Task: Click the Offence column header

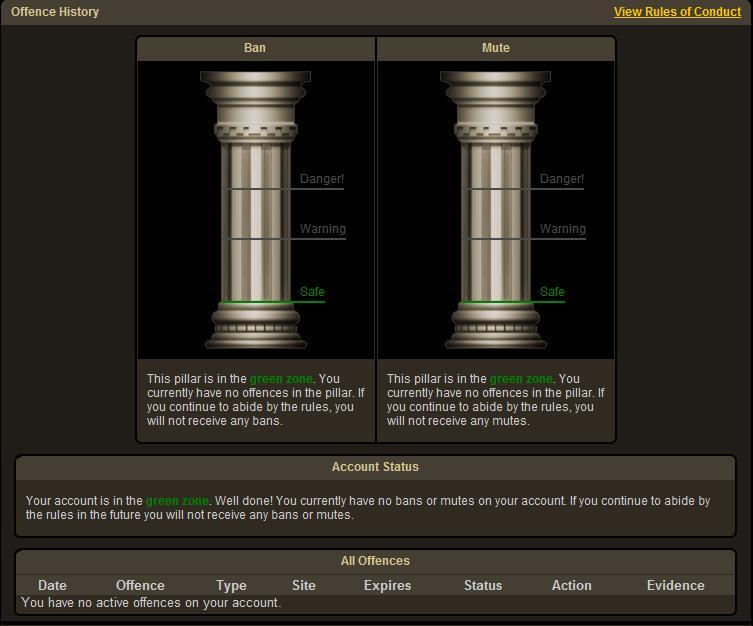Action: [x=140, y=585]
